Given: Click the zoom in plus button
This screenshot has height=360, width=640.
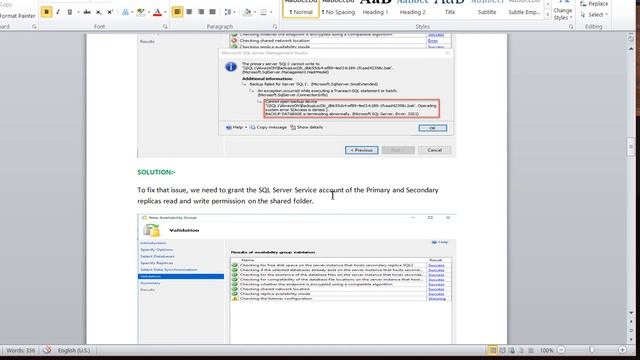Looking at the screenshot, I should coord(622,350).
